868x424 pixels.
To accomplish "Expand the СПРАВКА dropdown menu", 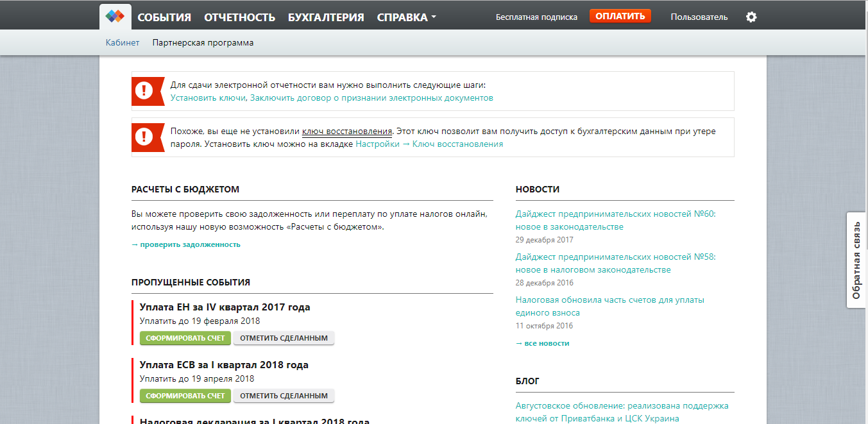I will click(406, 17).
